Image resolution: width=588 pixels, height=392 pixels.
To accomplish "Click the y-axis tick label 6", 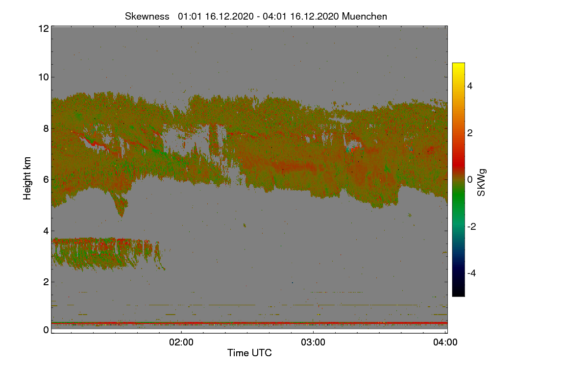I will (46, 179).
